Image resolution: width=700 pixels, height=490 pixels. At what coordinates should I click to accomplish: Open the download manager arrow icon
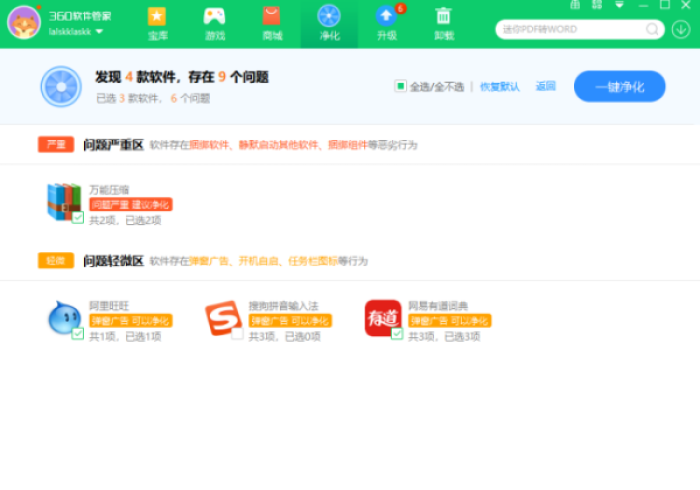(681, 29)
